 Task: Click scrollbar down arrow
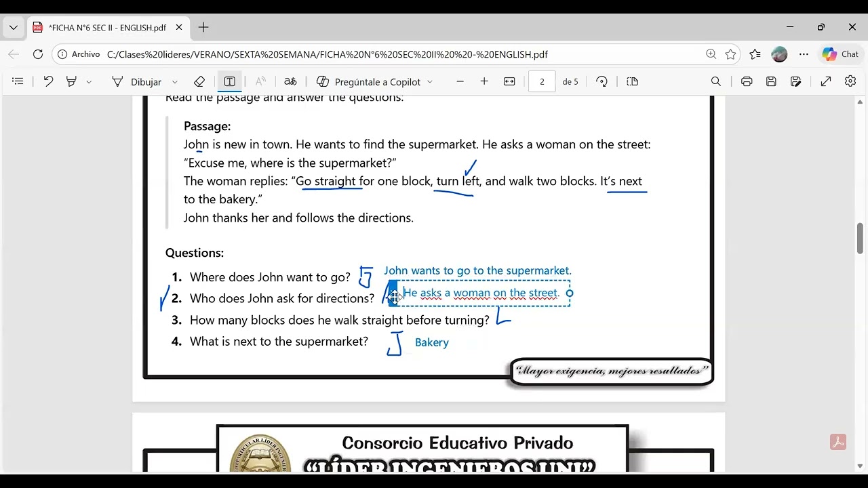tap(861, 466)
